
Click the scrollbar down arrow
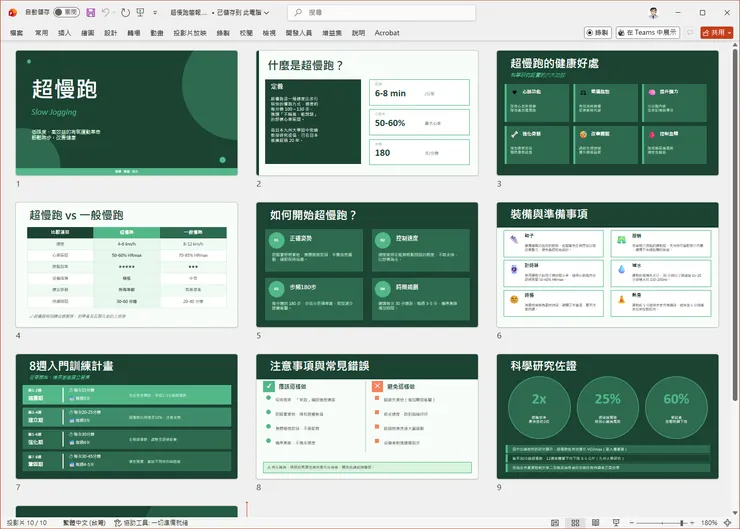coord(735,513)
